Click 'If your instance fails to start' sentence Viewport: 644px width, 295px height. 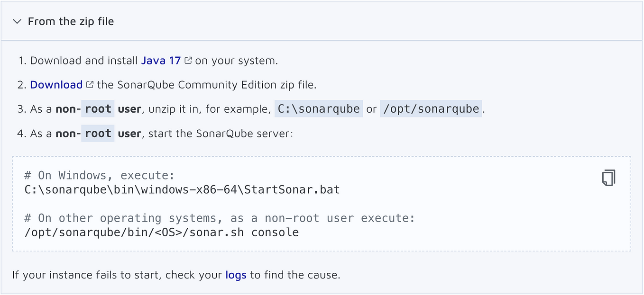[176, 275]
